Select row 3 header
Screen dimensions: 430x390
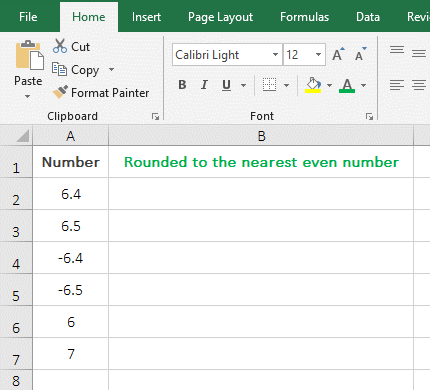pyautogui.click(x=16, y=226)
